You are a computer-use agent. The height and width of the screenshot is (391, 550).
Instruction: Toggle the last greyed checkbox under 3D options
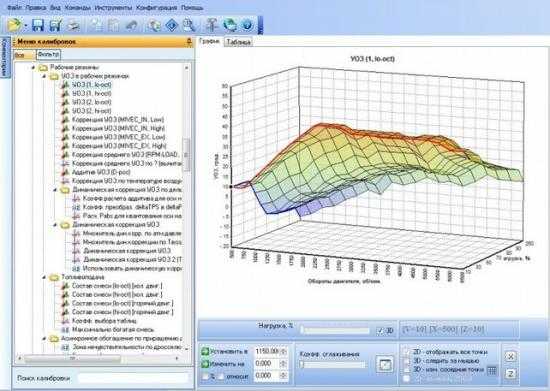tap(407, 378)
